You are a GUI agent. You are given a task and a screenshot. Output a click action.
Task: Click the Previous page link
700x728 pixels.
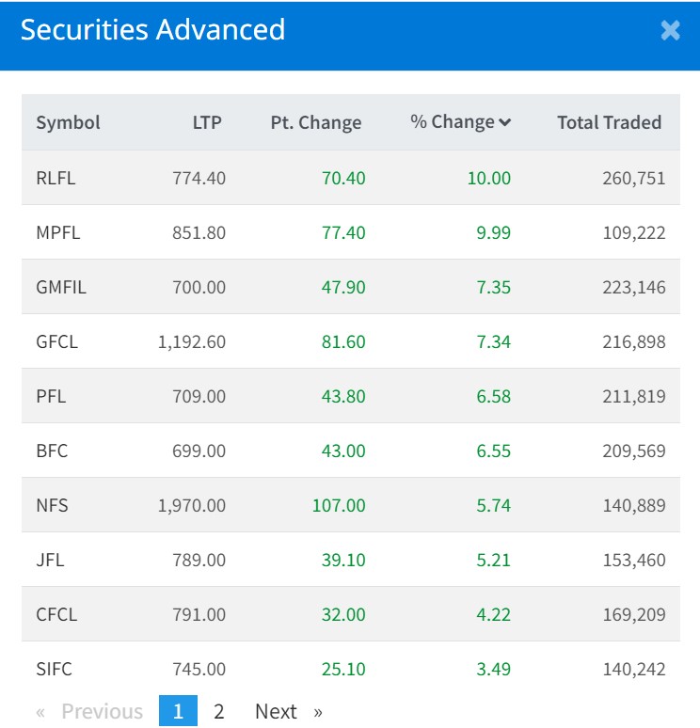tap(102, 711)
